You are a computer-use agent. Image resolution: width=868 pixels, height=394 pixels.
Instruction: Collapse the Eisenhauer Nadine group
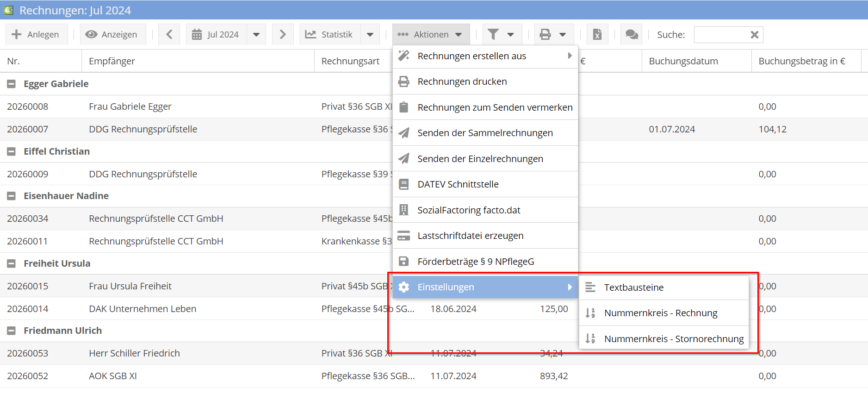[x=12, y=196]
